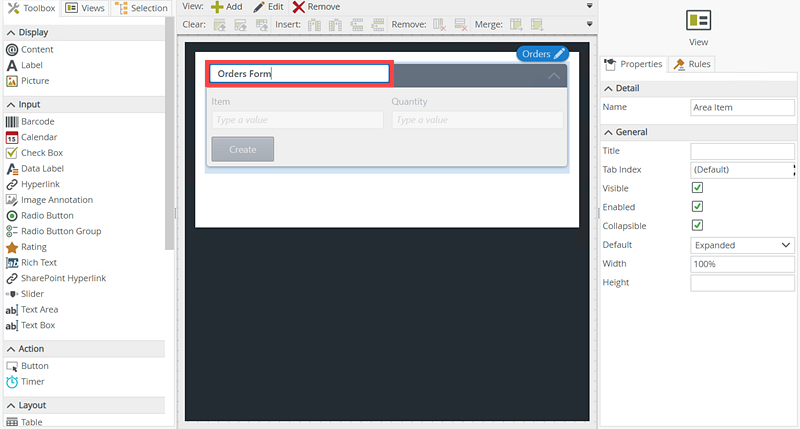This screenshot has height=429, width=800.
Task: Pick the Calendar control
Action: tap(32, 137)
